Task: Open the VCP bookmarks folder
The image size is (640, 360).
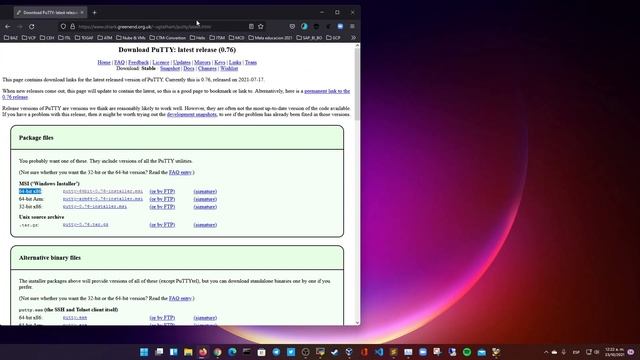Action: coord(29,38)
